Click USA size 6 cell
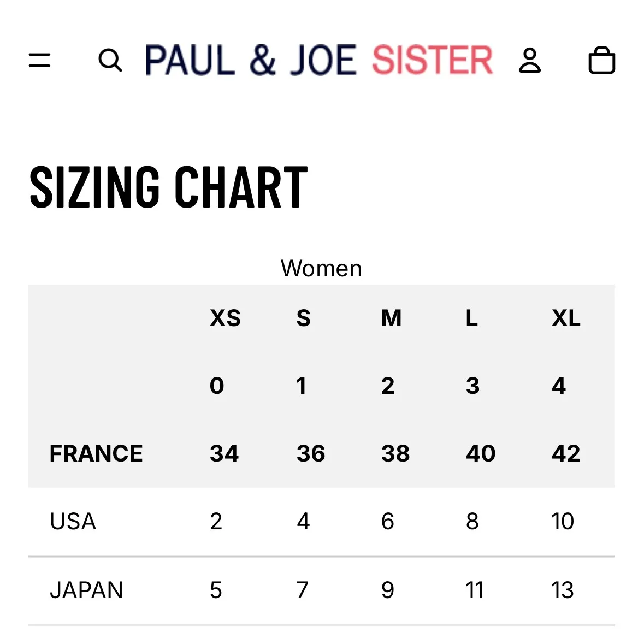Image resolution: width=644 pixels, height=644 pixels. pos(388,522)
